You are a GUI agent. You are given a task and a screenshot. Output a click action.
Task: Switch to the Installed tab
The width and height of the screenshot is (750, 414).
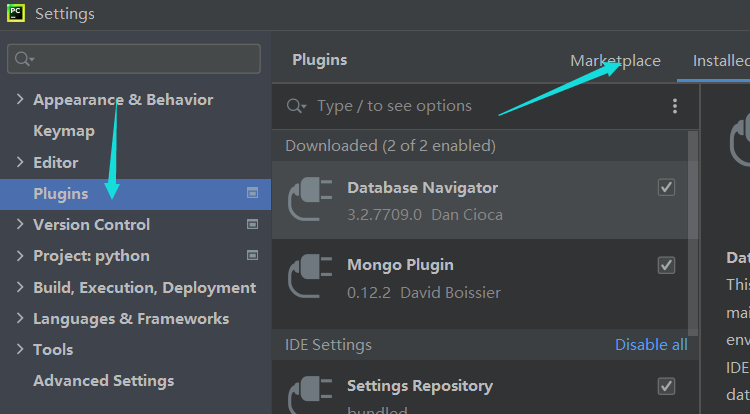pyautogui.click(x=721, y=61)
